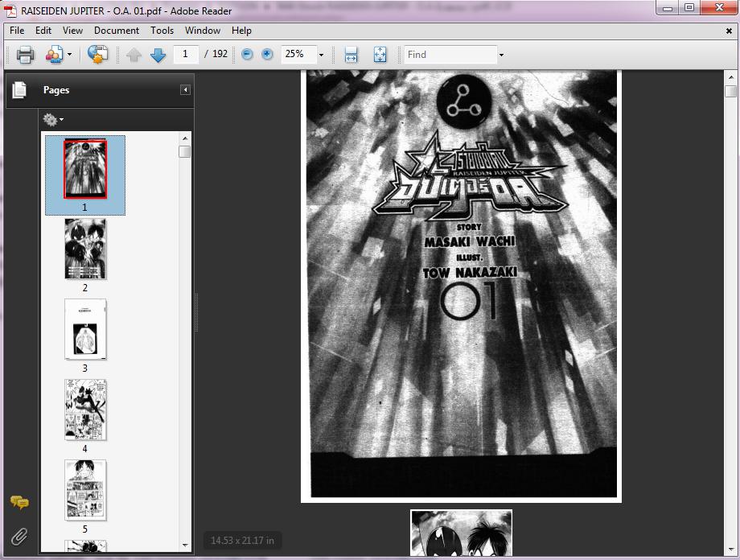This screenshot has height=560, width=740.
Task: Click the second page preview in document view
Action: (x=461, y=533)
